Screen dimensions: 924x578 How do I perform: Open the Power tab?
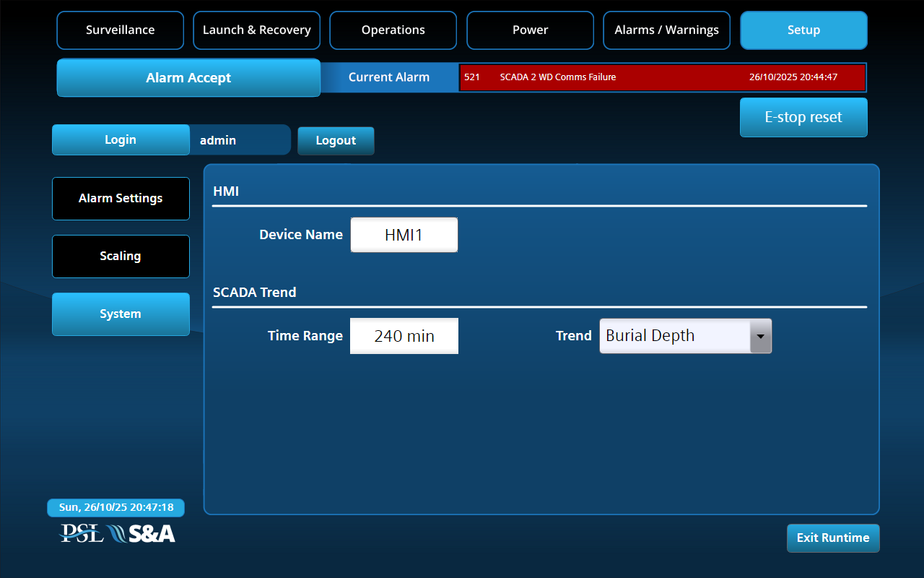[x=530, y=30]
